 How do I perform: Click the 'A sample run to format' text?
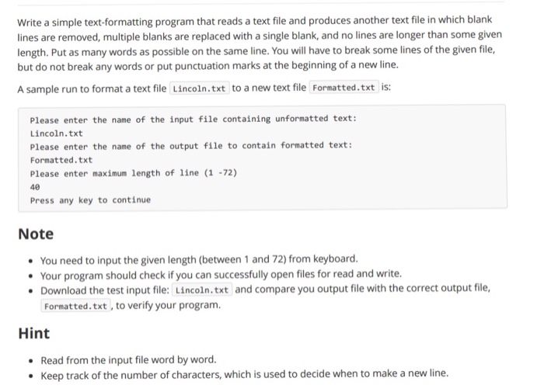pyautogui.click(x=92, y=89)
